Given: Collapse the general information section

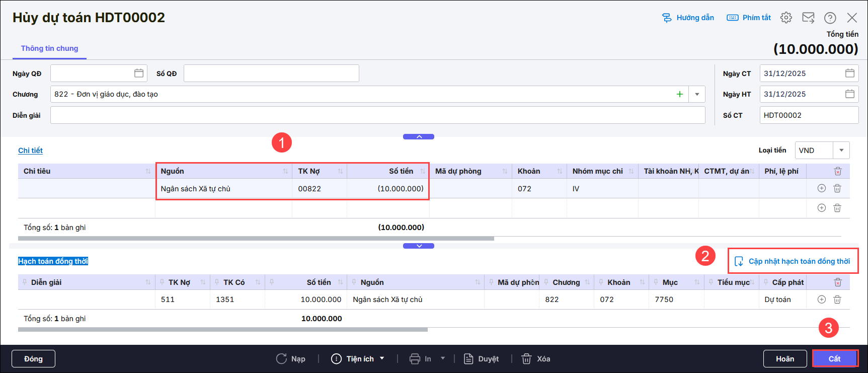Looking at the screenshot, I should [x=419, y=137].
